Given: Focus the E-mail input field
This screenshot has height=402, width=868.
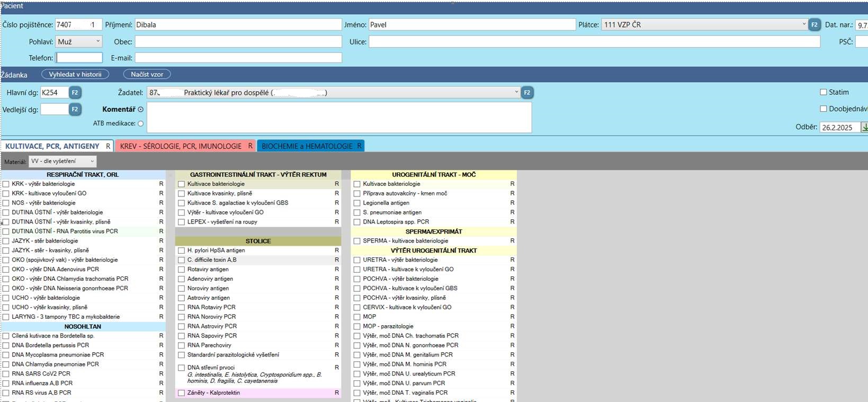Looking at the screenshot, I should (x=238, y=58).
